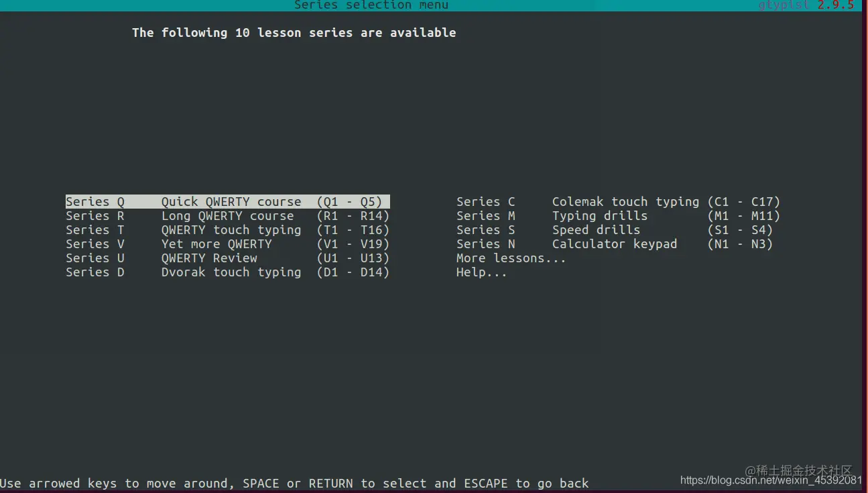The height and width of the screenshot is (493, 868).
Task: Select Series D Dvorak touch typing
Action: click(x=228, y=272)
